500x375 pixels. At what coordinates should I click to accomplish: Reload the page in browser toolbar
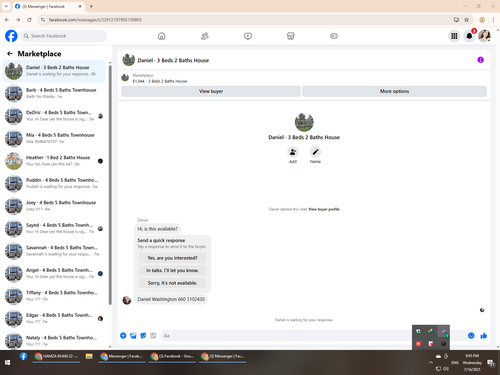click(x=29, y=20)
